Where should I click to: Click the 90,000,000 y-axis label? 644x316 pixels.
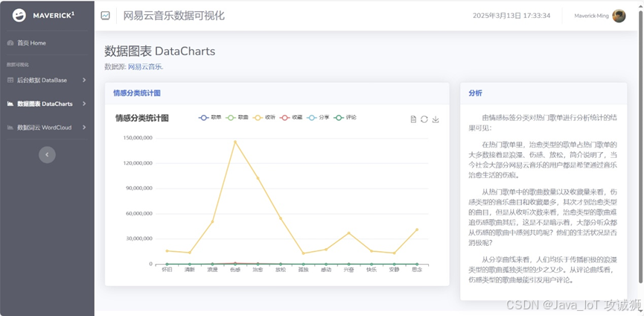138,189
